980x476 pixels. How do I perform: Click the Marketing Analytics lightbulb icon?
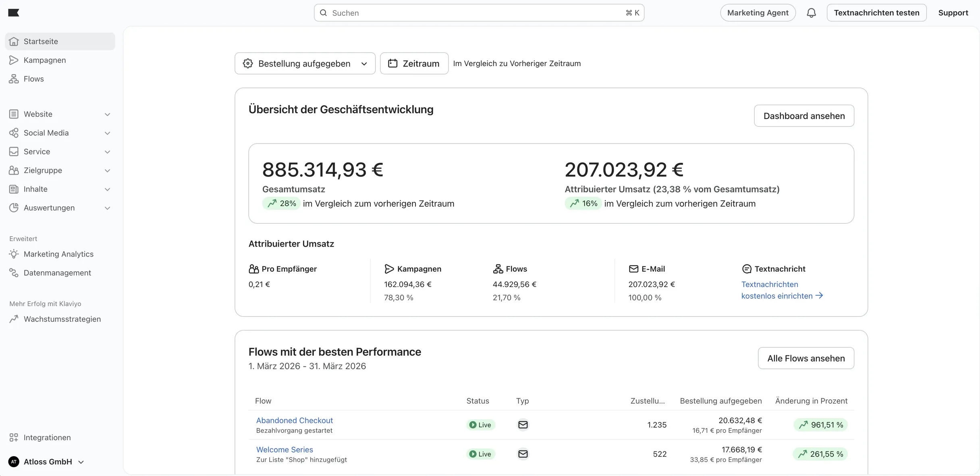14,254
